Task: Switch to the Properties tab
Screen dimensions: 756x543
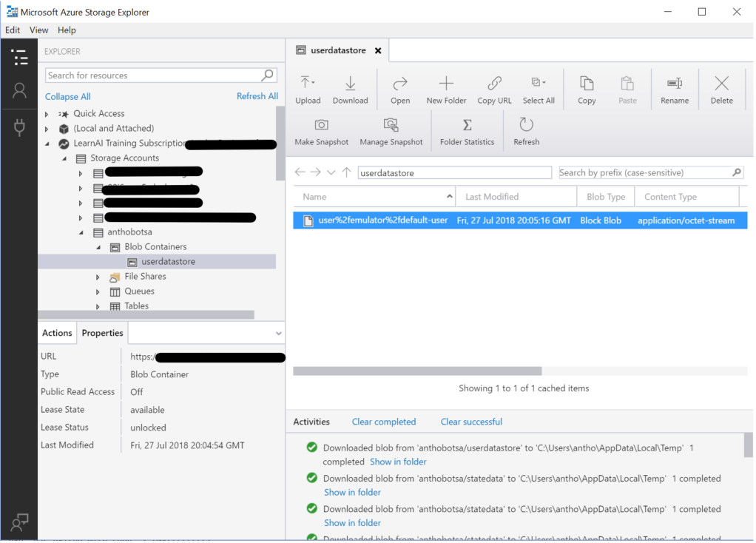Action: click(x=102, y=333)
